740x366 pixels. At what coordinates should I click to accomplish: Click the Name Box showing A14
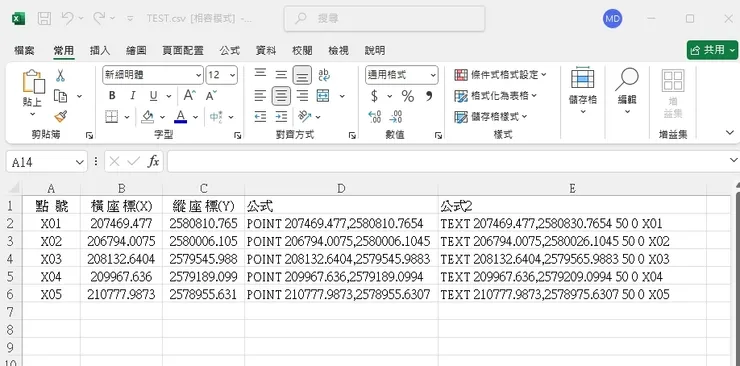[46, 162]
